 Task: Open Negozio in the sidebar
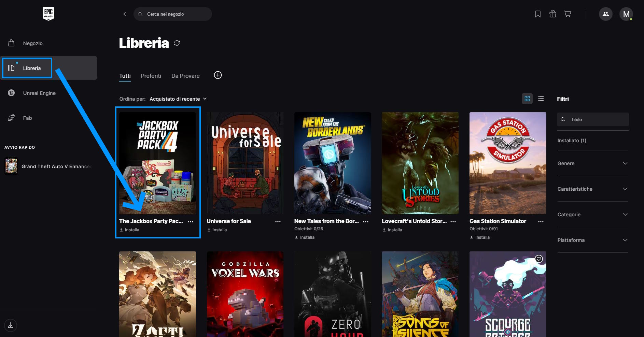(x=33, y=43)
